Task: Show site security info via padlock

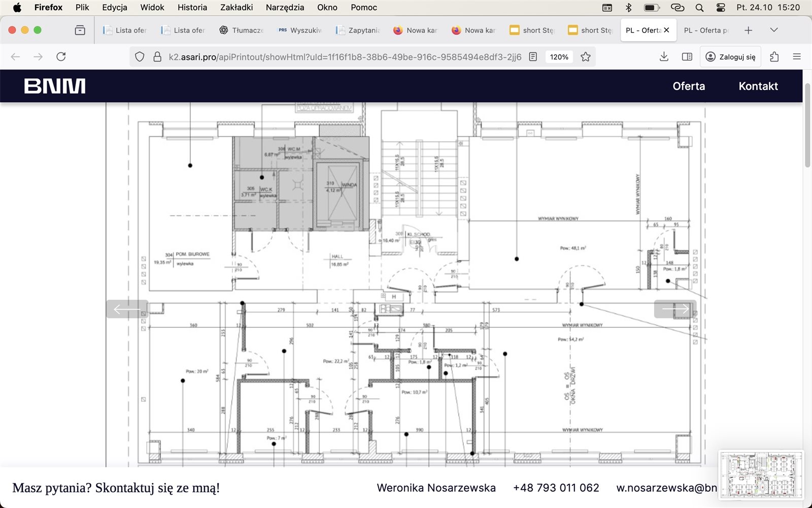Action: (157, 57)
